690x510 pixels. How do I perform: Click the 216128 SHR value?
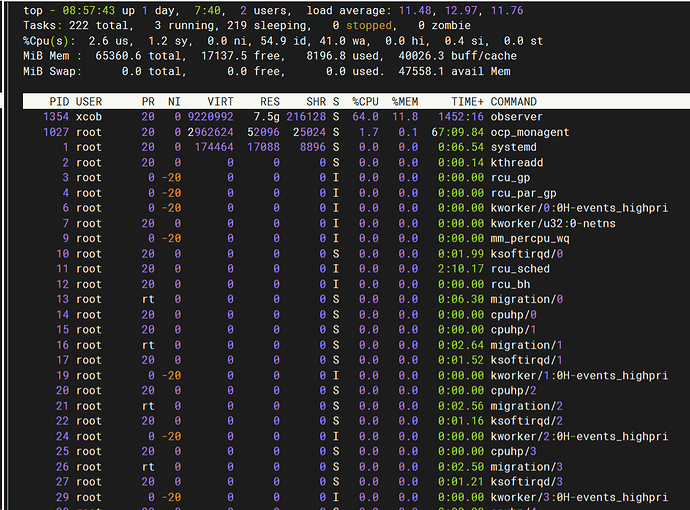coord(306,117)
